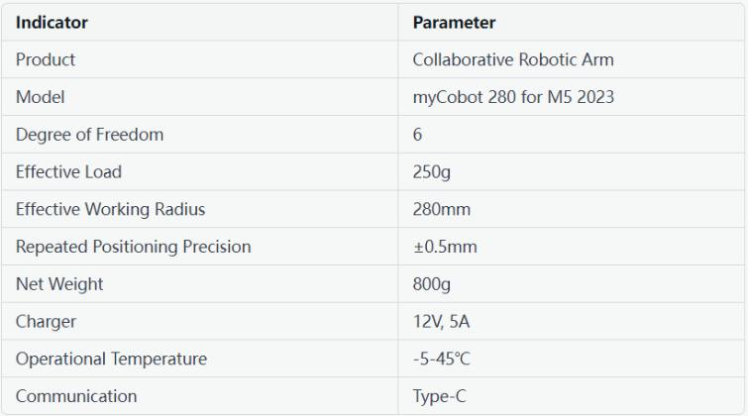Screen dimensions: 748x416
Task: Click the Parameter column header
Action: pos(455,22)
